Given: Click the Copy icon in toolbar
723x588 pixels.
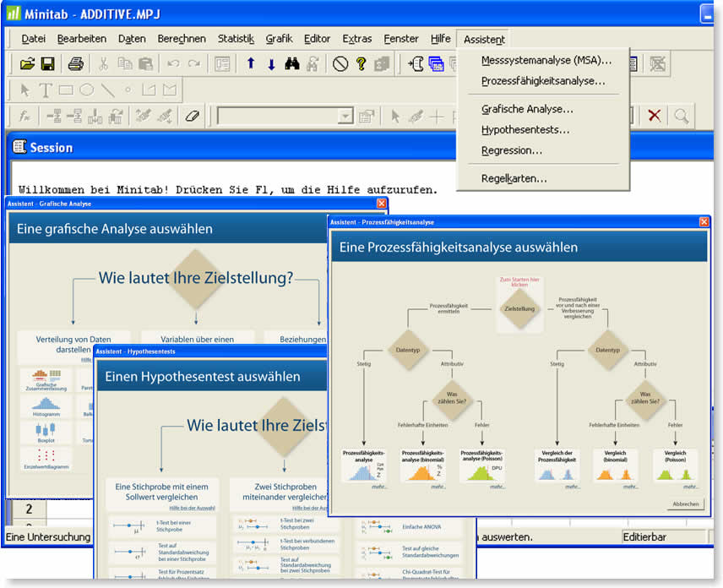Looking at the screenshot, I should click(x=125, y=63).
